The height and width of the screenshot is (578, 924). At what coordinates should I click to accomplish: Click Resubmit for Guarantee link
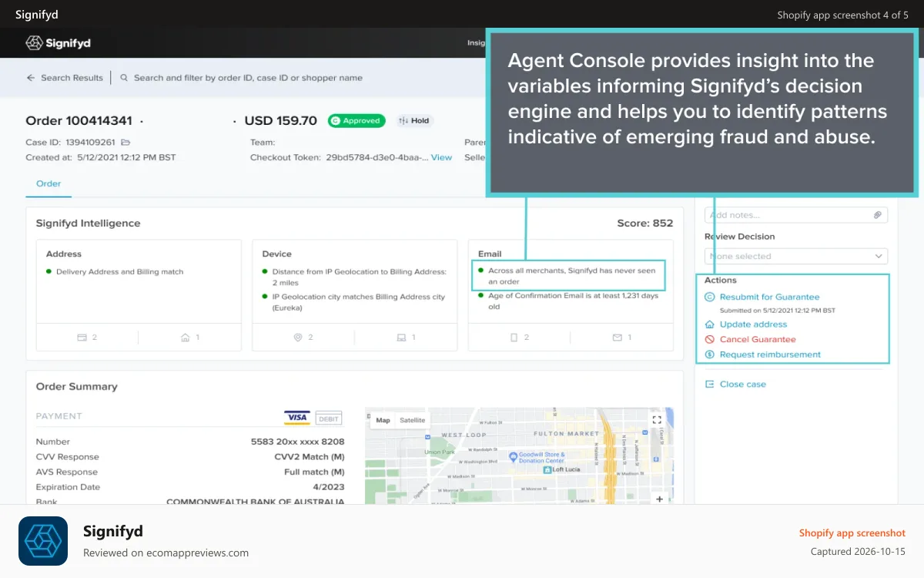pyautogui.click(x=769, y=297)
